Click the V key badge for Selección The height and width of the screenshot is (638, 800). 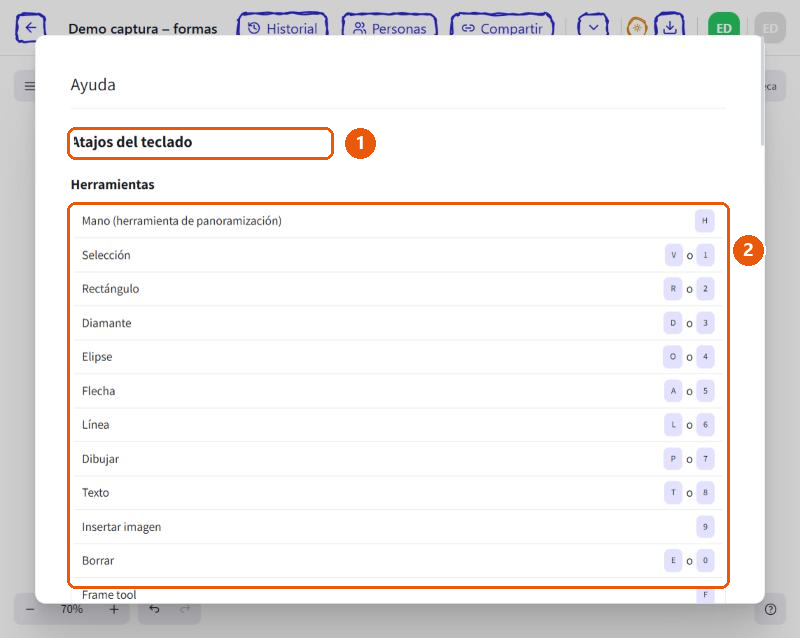pos(673,255)
